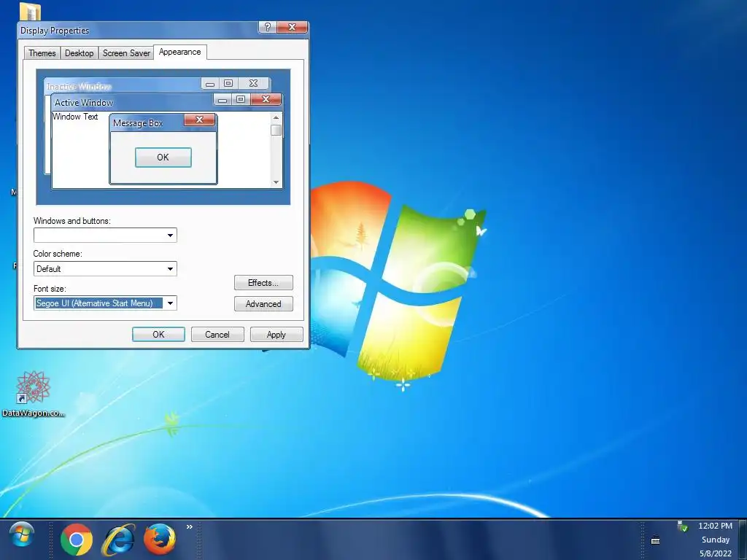Click the Apply button
Viewport: 747px width, 560px height.
tap(276, 334)
